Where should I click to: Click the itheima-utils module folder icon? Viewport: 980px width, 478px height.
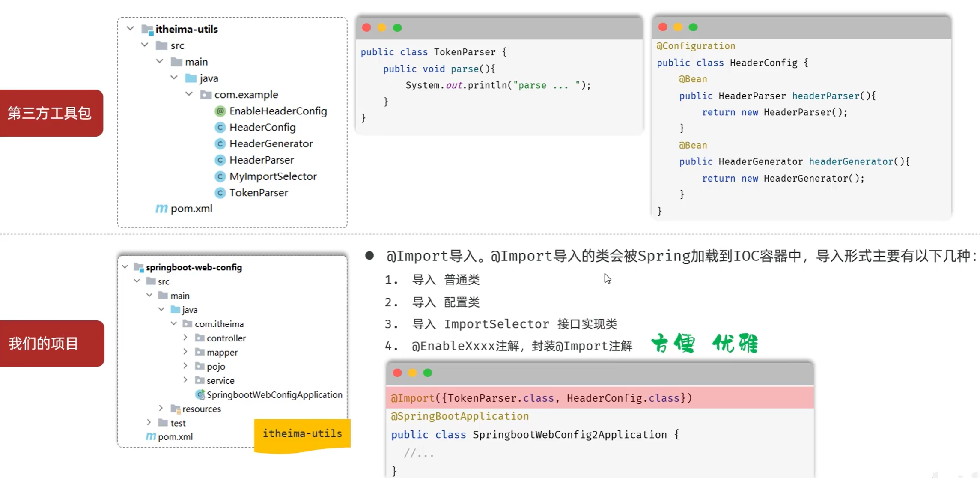(x=147, y=30)
